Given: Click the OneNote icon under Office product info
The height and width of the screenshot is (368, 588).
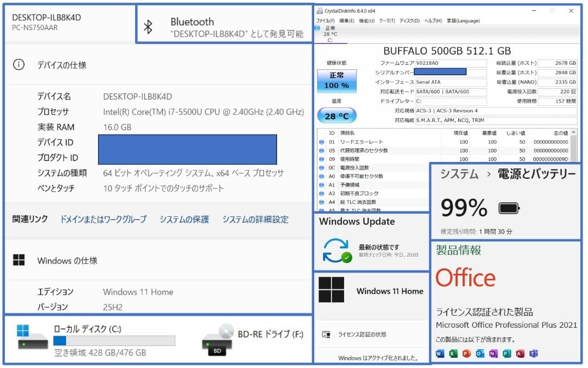Looking at the screenshot, I should 493,354.
